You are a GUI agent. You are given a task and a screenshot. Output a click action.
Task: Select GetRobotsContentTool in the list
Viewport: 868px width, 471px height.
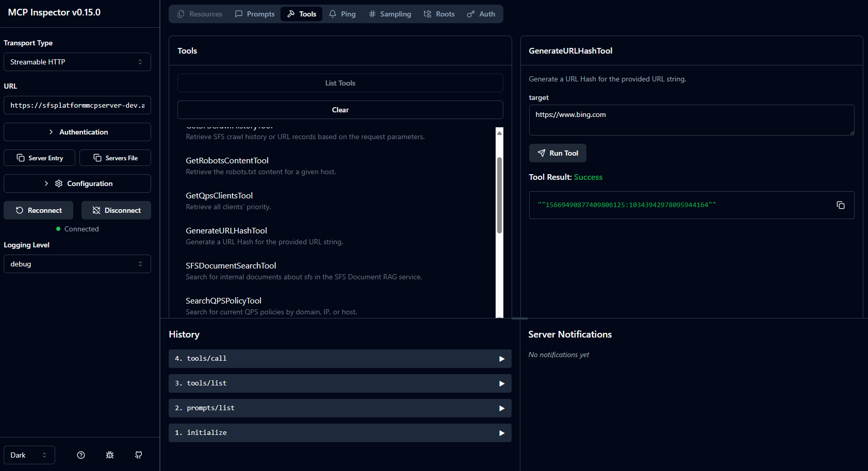click(x=227, y=161)
